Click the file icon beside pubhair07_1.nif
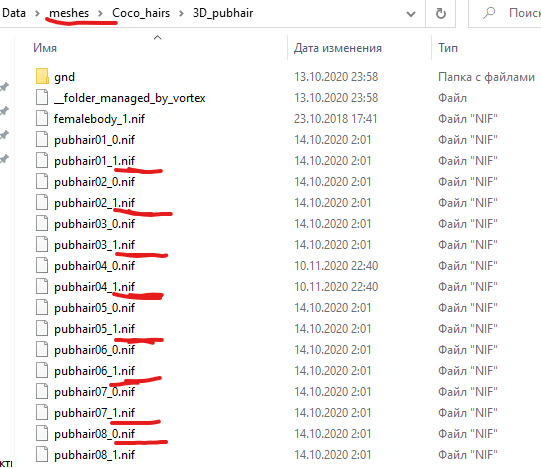Viewport: 541px width, 468px height. coord(42,412)
